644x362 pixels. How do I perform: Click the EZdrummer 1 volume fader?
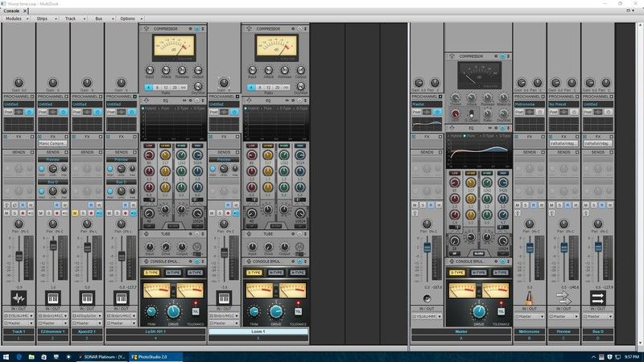pos(53,245)
